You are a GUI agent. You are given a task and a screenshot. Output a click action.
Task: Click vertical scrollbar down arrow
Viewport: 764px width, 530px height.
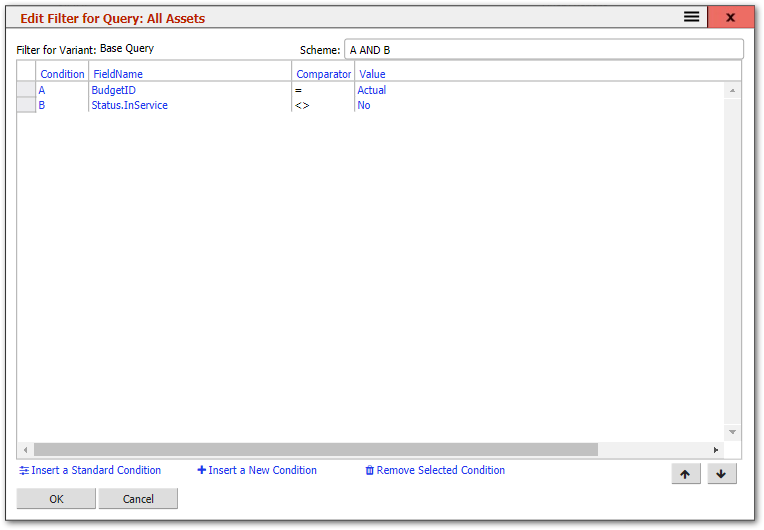click(x=732, y=432)
